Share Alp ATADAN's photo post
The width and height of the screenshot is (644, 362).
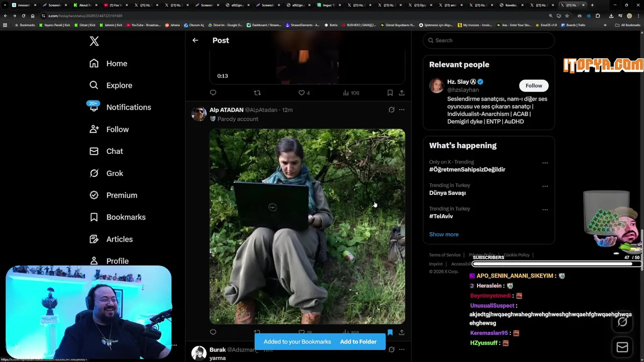coord(401,332)
